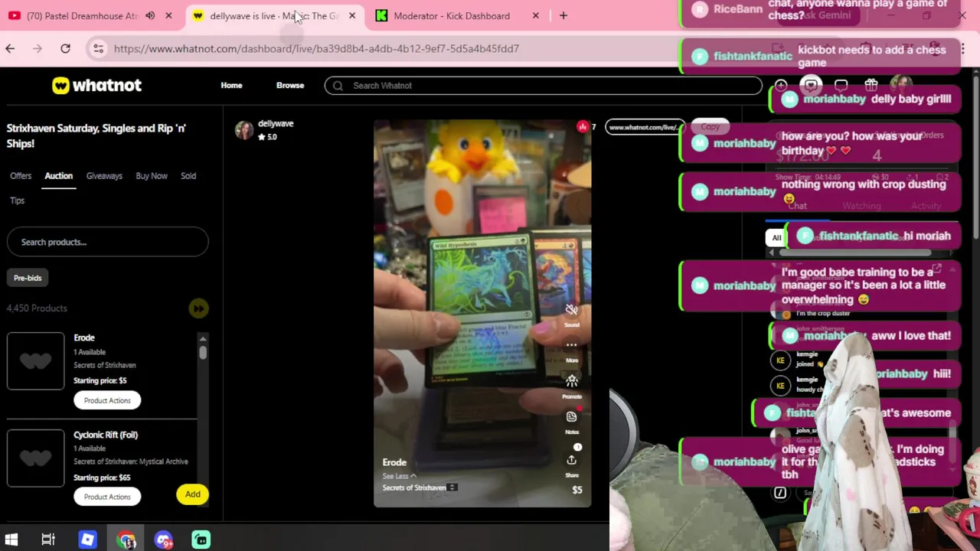Click the yellow fast-forward icon beside 4,450 Products

[x=198, y=308]
